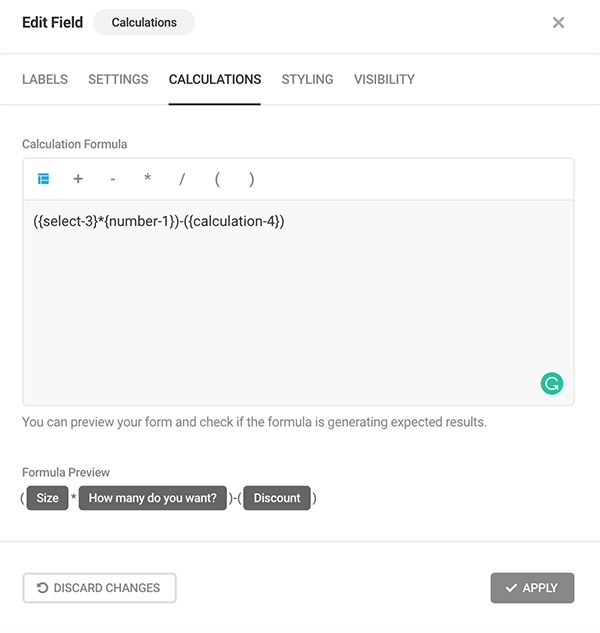
Task: Click the Discount tag in formula preview
Action: pos(277,498)
